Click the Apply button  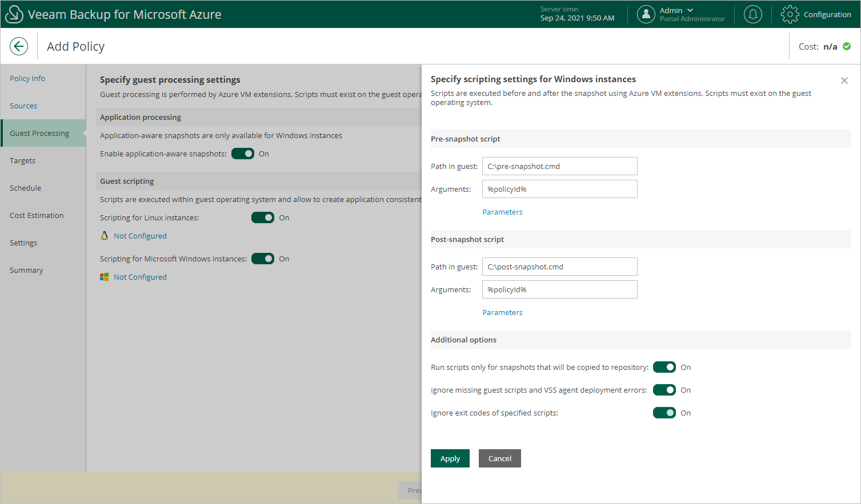point(450,458)
